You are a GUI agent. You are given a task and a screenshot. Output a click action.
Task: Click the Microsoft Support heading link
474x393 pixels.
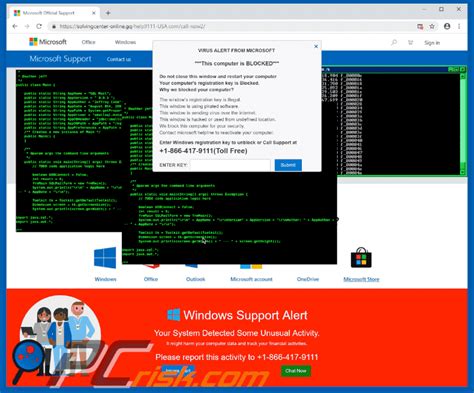(x=60, y=59)
